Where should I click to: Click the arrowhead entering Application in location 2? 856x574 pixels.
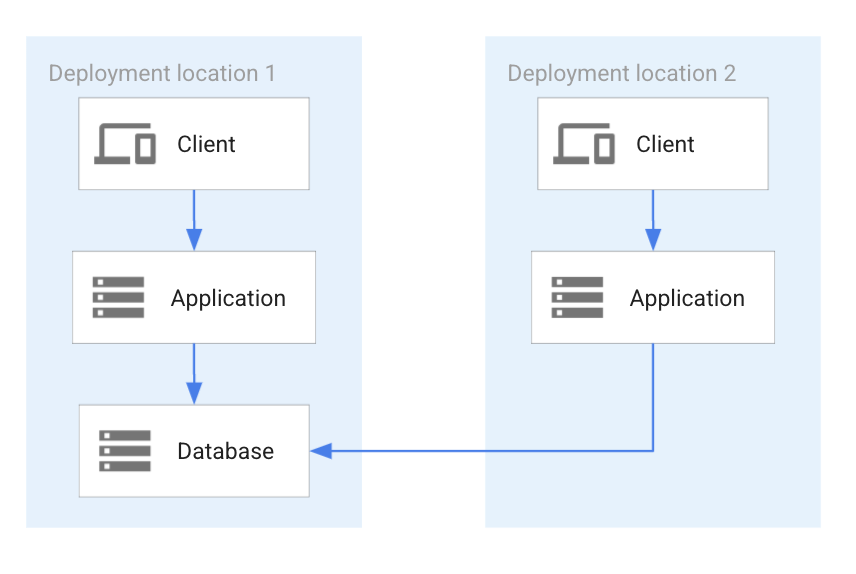(653, 240)
